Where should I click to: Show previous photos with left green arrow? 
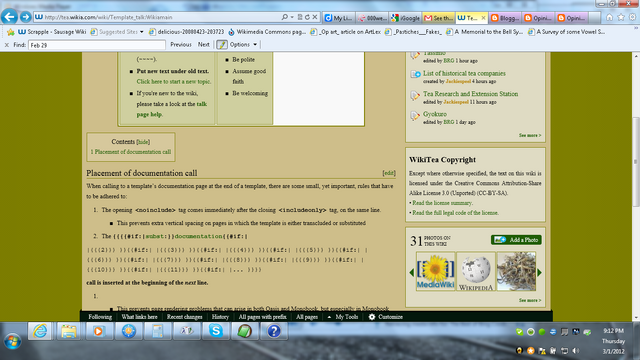pos(411,272)
